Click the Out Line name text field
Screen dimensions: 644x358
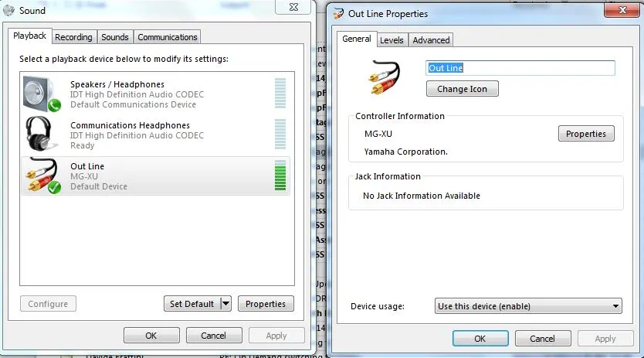[x=520, y=68]
